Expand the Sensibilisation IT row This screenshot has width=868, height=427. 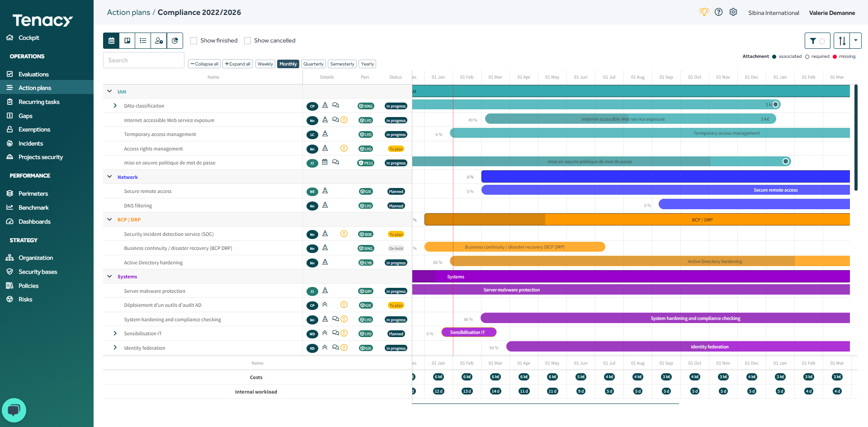tap(115, 333)
